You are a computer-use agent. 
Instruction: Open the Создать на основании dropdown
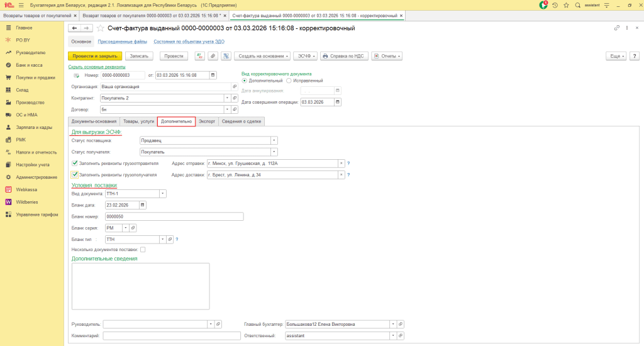(x=264, y=56)
